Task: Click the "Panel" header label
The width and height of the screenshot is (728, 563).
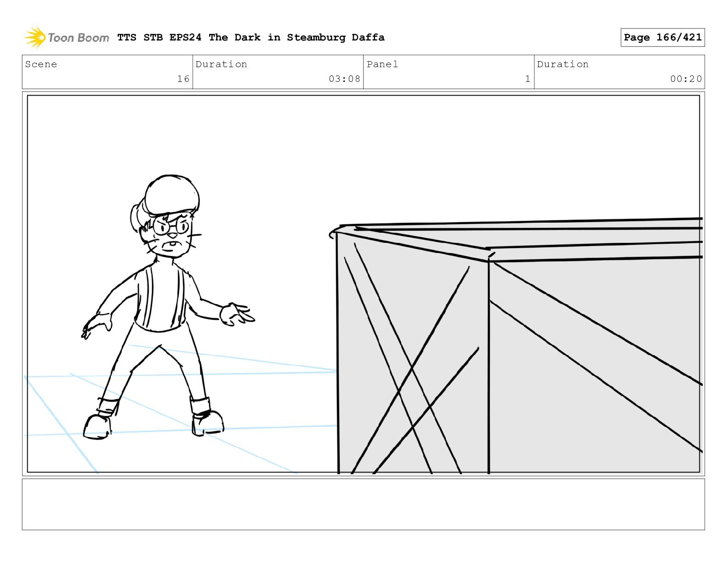Action: (382, 64)
